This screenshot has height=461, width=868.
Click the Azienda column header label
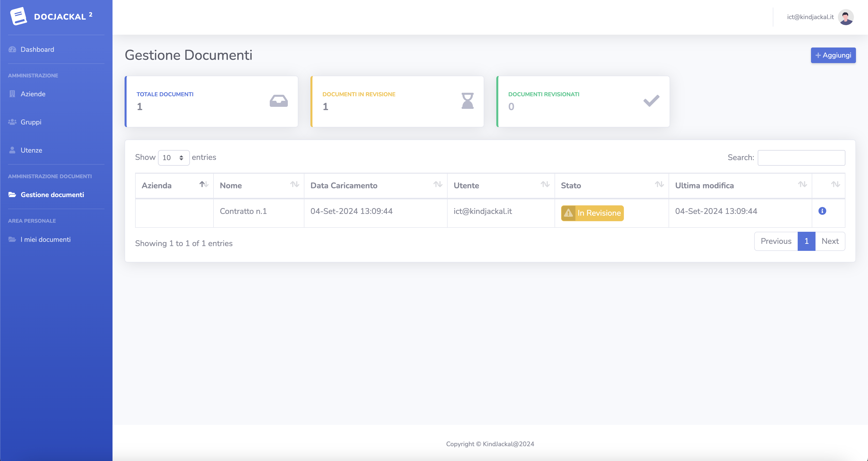[x=156, y=186]
